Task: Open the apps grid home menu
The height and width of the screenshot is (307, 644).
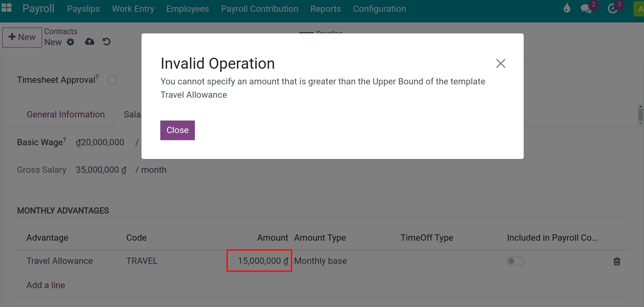Action: 7,8
